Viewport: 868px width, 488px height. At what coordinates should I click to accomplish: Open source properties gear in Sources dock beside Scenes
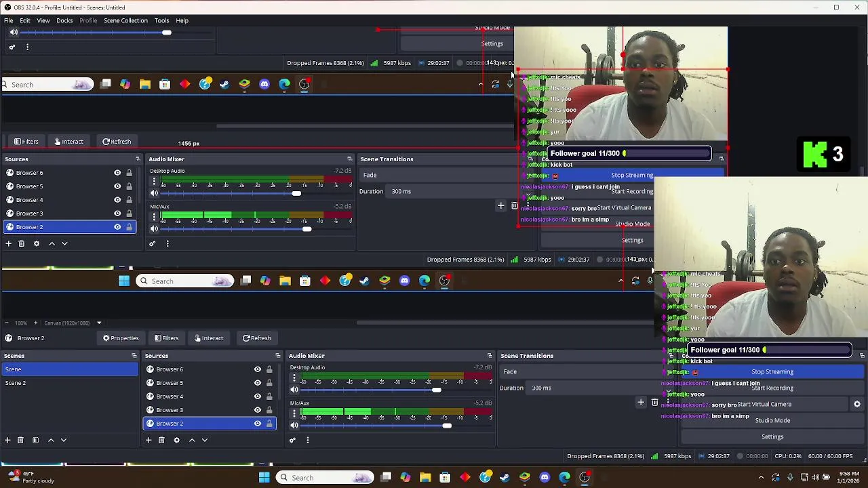176,440
